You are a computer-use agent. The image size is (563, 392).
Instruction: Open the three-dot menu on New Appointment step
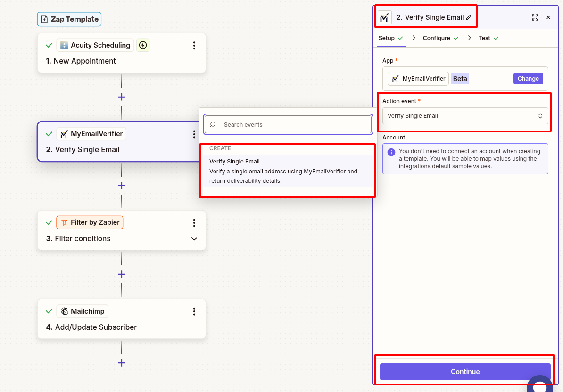(194, 45)
